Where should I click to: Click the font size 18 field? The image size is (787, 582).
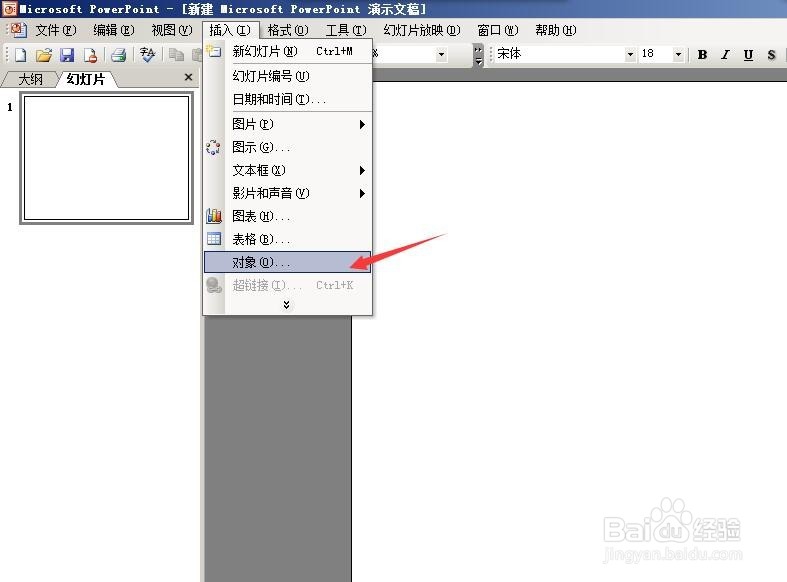point(655,54)
